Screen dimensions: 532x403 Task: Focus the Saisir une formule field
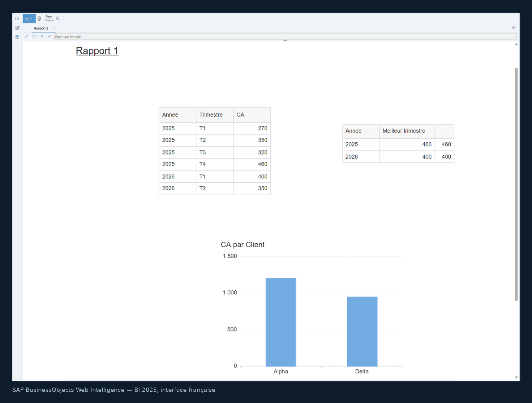click(285, 37)
